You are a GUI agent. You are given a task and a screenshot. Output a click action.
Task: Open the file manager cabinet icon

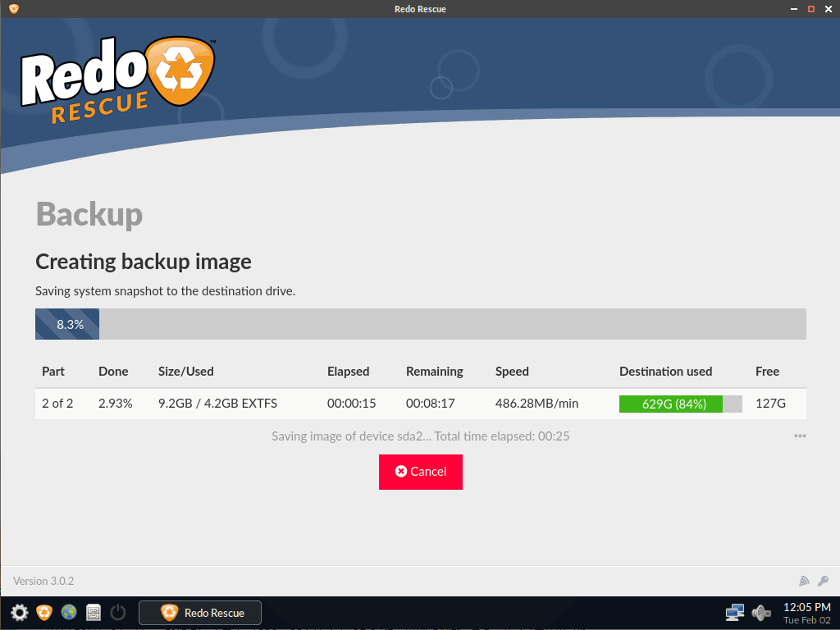coord(94,612)
